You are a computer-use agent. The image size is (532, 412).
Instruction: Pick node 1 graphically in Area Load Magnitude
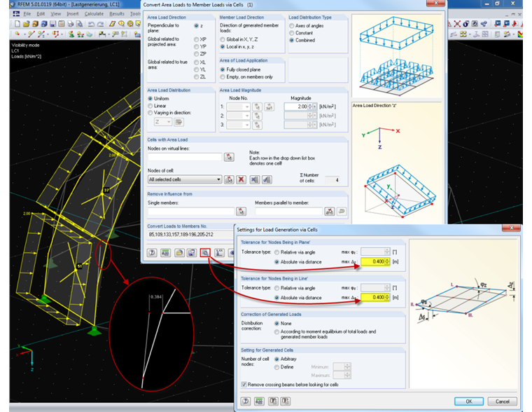tap(257, 107)
